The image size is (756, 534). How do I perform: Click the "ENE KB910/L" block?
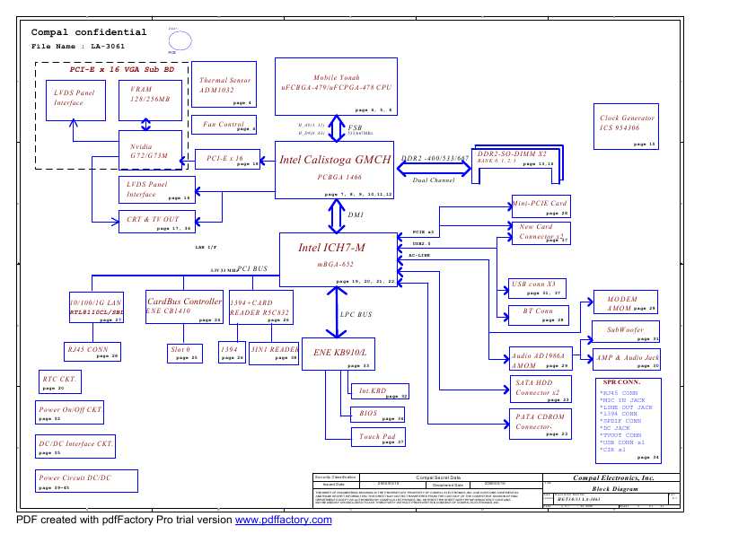coord(338,355)
